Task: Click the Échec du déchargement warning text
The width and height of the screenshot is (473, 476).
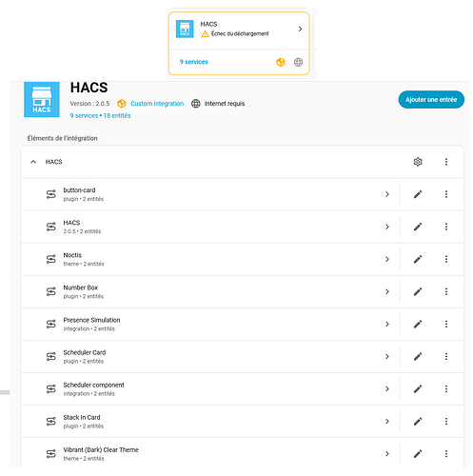Action: (x=240, y=33)
